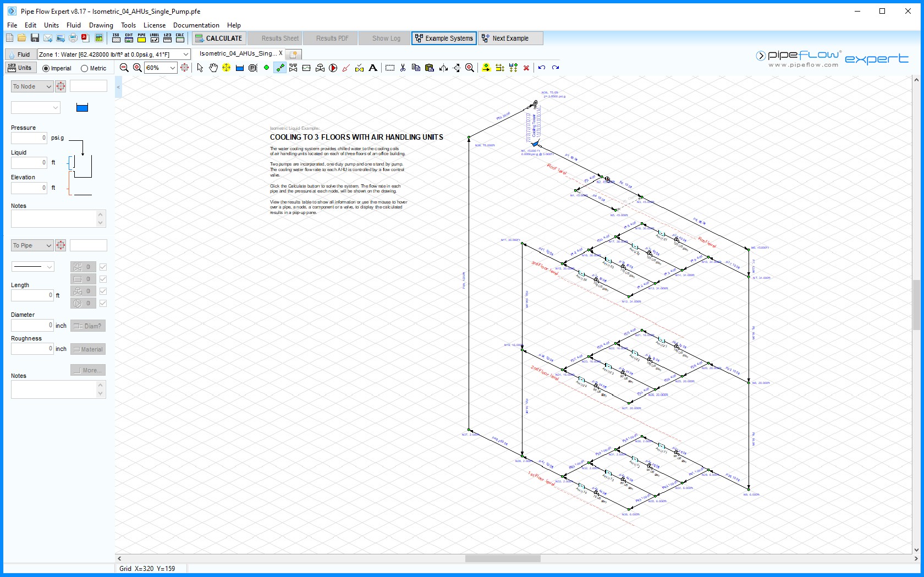924x577 pixels.
Task: Paste with the clipboard icon
Action: point(430,68)
